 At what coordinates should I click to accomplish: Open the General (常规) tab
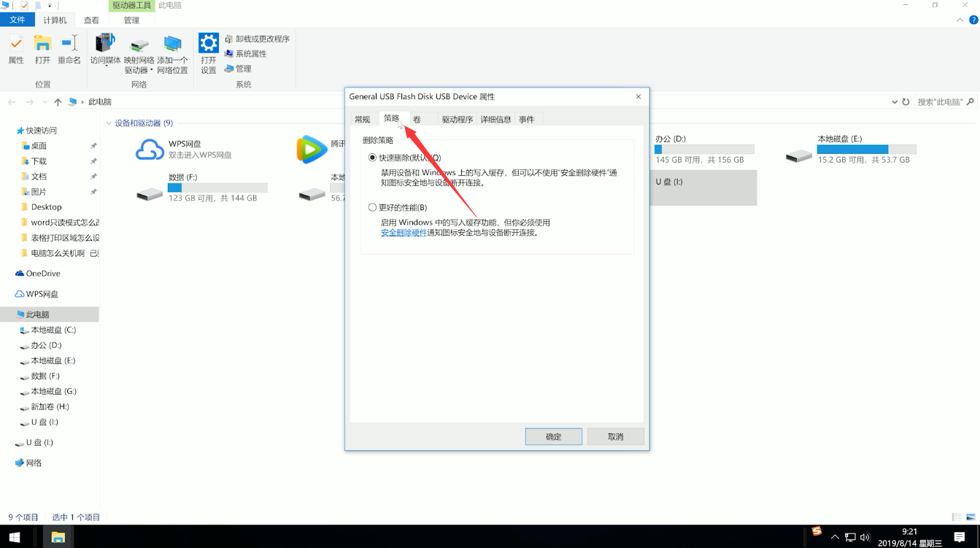[363, 120]
